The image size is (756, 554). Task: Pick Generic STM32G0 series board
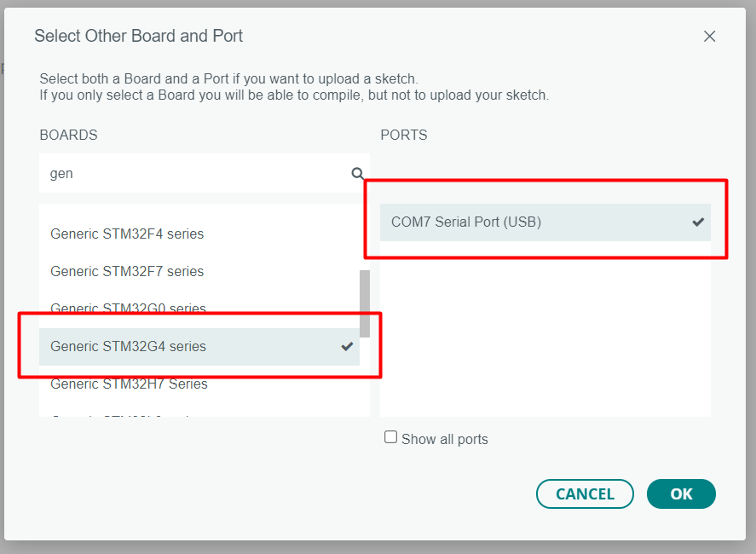128,308
